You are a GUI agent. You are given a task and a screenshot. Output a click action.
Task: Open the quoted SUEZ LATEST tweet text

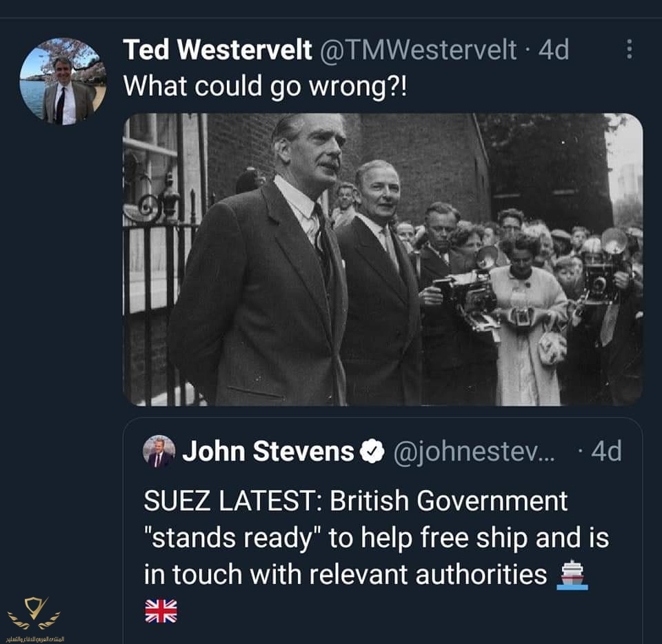(377, 538)
